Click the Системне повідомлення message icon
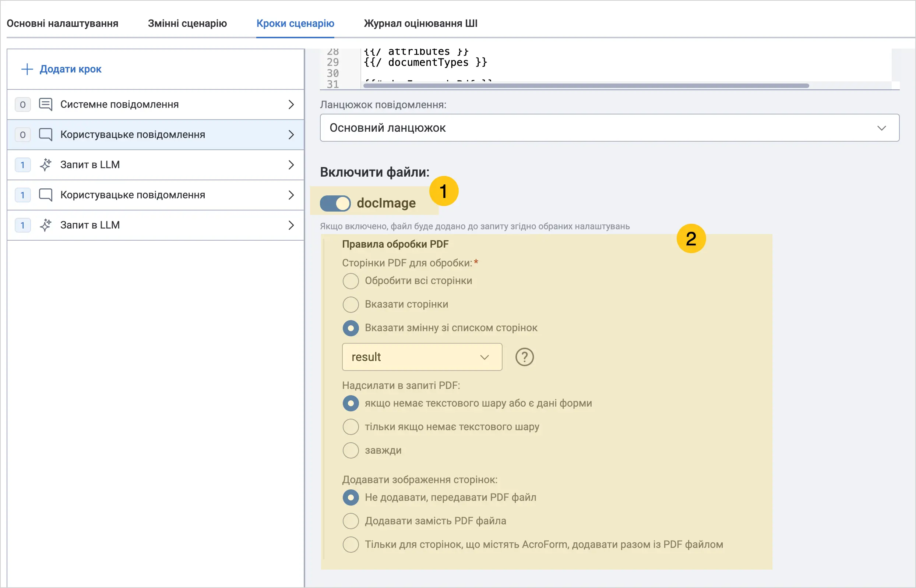 click(x=45, y=104)
